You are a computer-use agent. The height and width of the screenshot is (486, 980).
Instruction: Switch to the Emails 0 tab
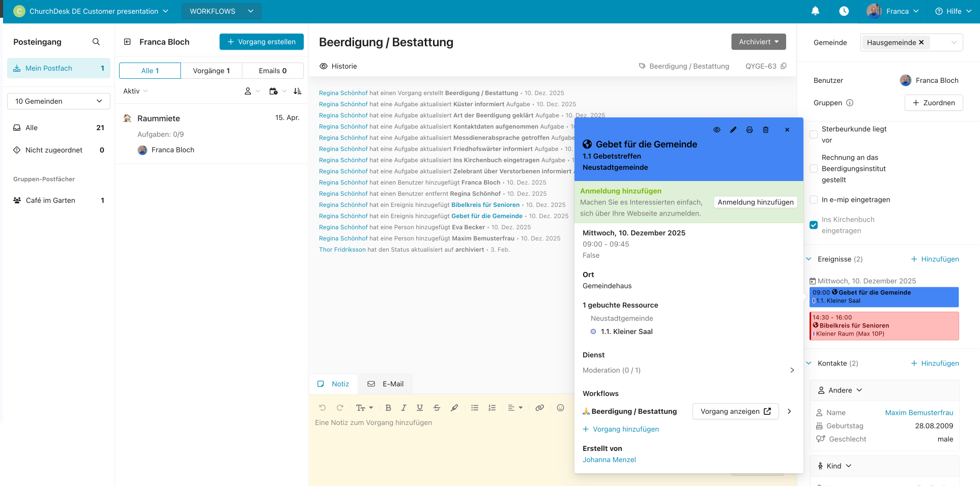pos(273,71)
